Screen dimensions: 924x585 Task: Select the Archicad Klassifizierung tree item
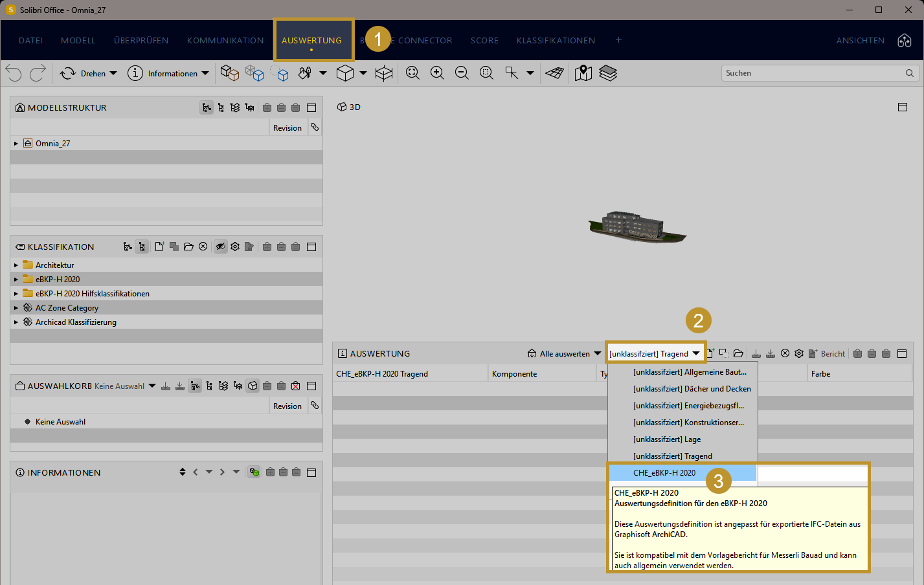(x=76, y=322)
